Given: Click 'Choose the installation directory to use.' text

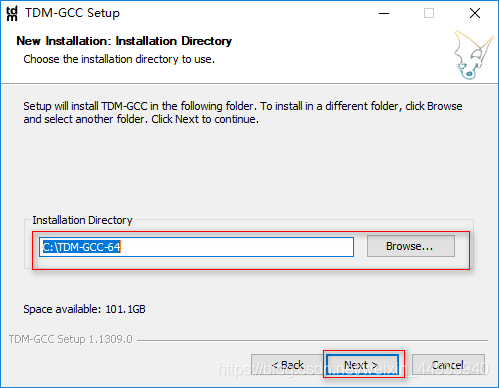Looking at the screenshot, I should (x=119, y=59).
